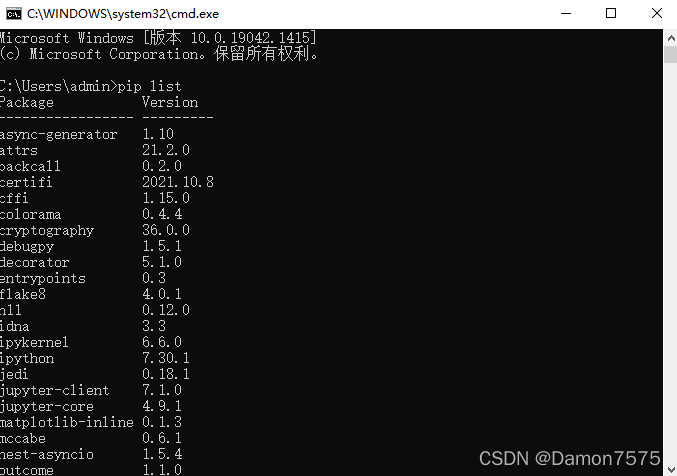Click the 'attrs' package name
Image resolution: width=677 pixels, height=476 pixels.
pos(19,150)
